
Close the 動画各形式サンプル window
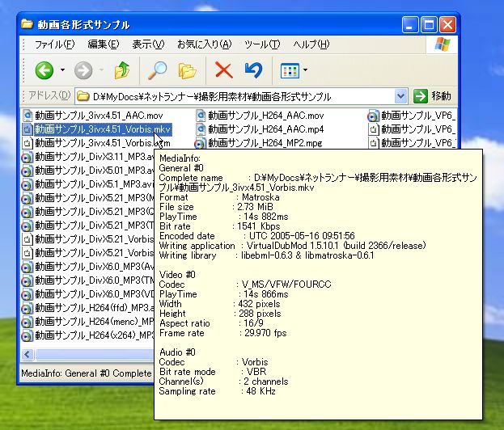447,25
